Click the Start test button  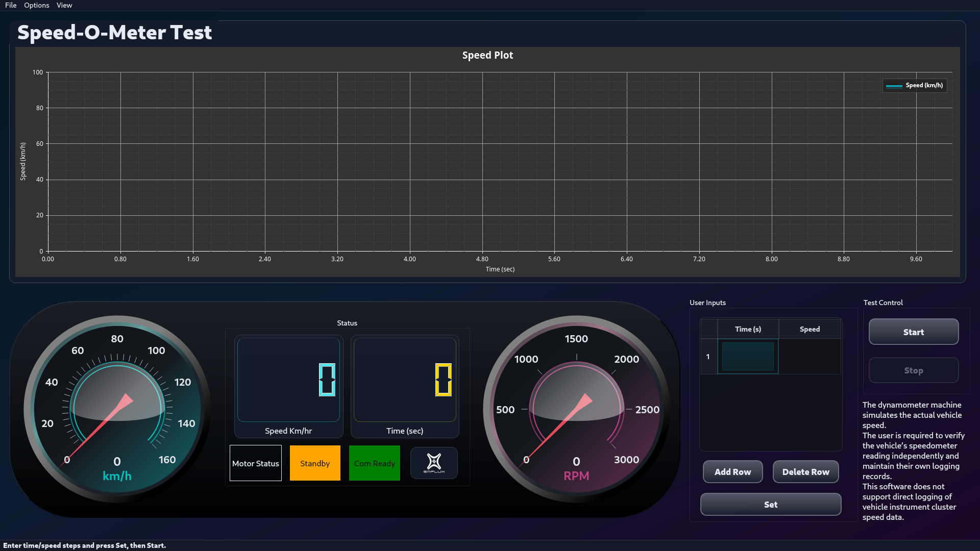click(x=914, y=332)
